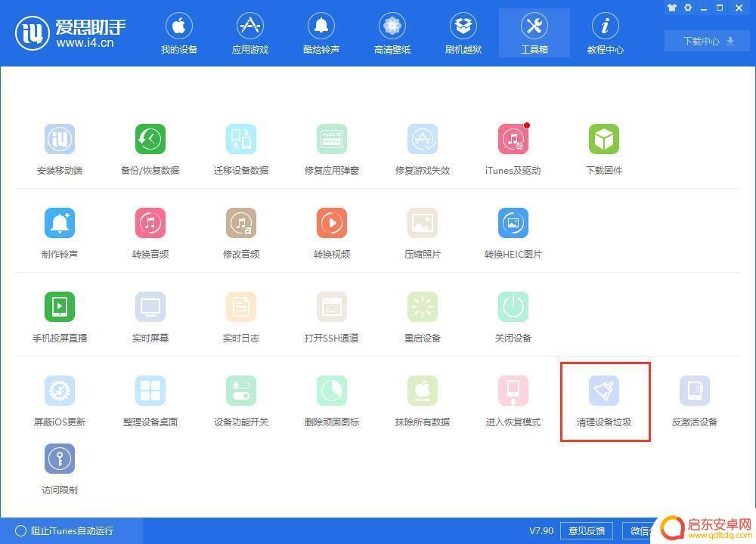Select the 工具箱 toolbox tab
The width and height of the screenshot is (756, 544).
click(x=534, y=33)
